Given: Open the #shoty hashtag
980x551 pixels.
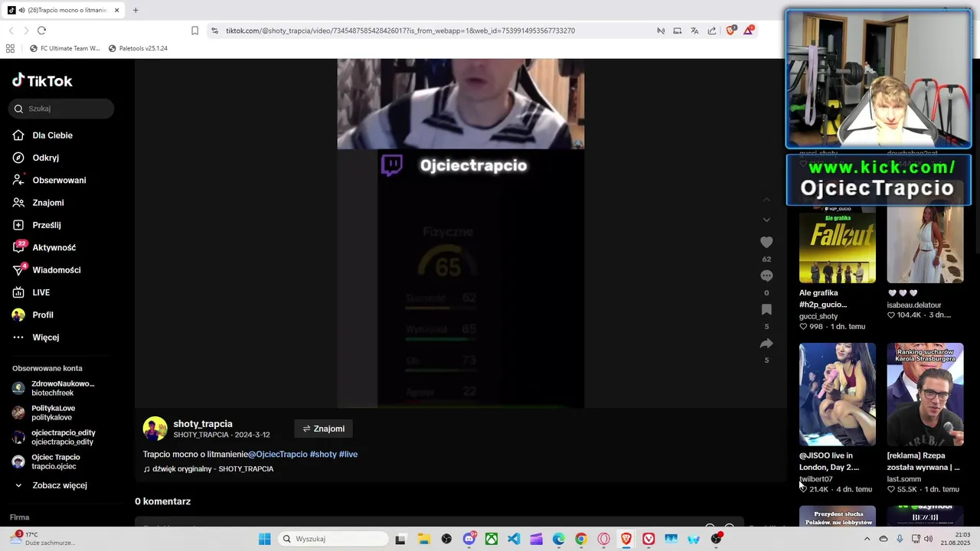Looking at the screenshot, I should click(323, 455).
